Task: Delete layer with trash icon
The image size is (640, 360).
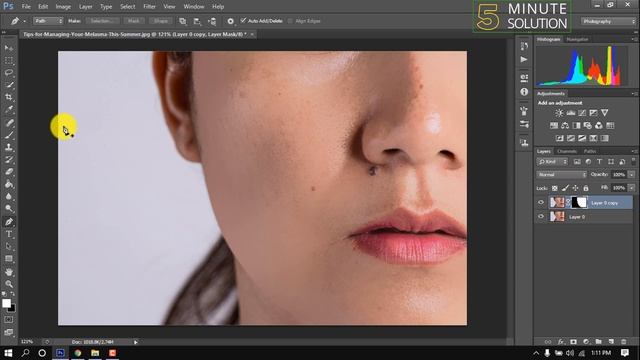Action: click(x=623, y=342)
